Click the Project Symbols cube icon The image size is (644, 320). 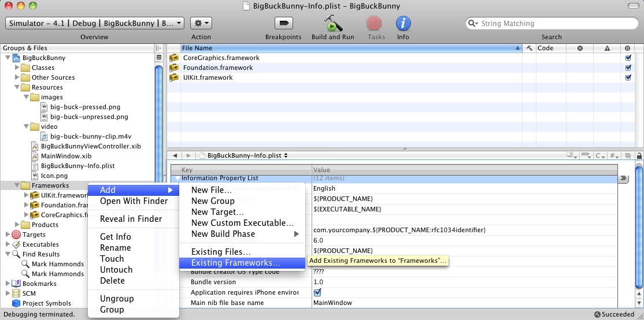click(x=16, y=304)
